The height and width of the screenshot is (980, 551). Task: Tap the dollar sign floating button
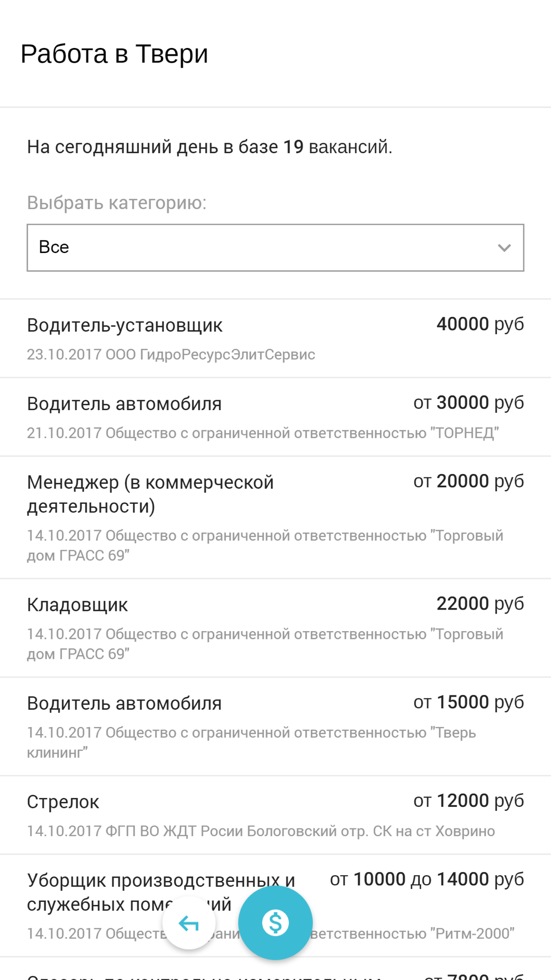(x=275, y=923)
